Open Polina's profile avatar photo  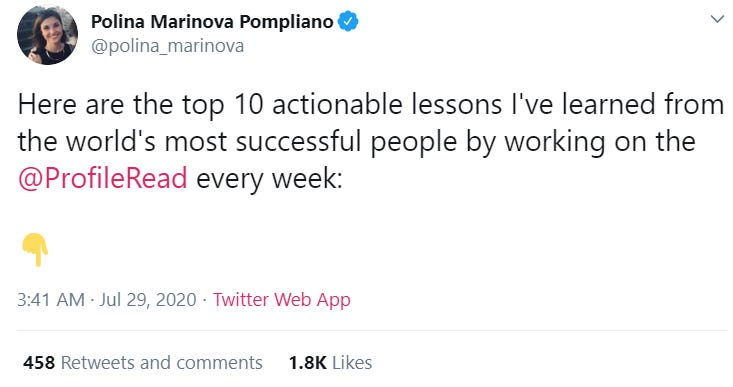(x=47, y=35)
